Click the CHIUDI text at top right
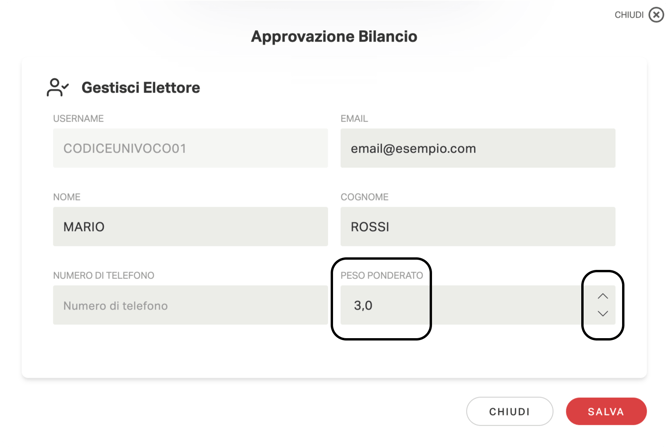Image resolution: width=670 pixels, height=448 pixels. [x=628, y=15]
